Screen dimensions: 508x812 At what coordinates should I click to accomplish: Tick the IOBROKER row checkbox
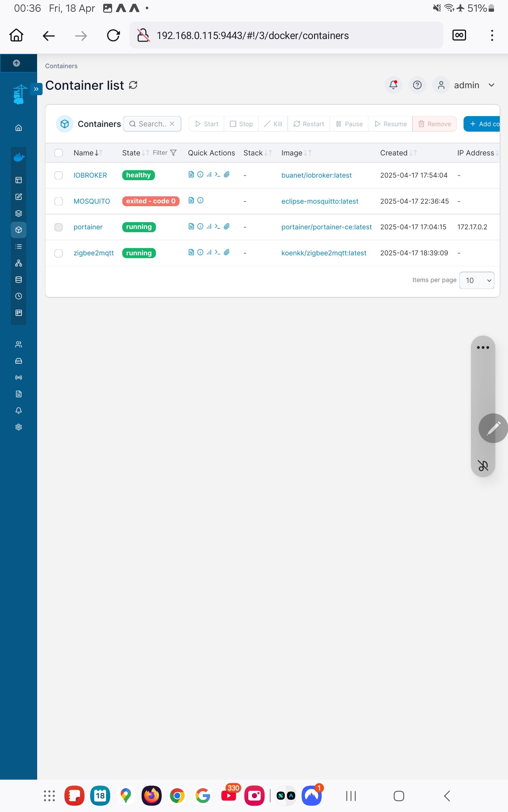pos(58,175)
